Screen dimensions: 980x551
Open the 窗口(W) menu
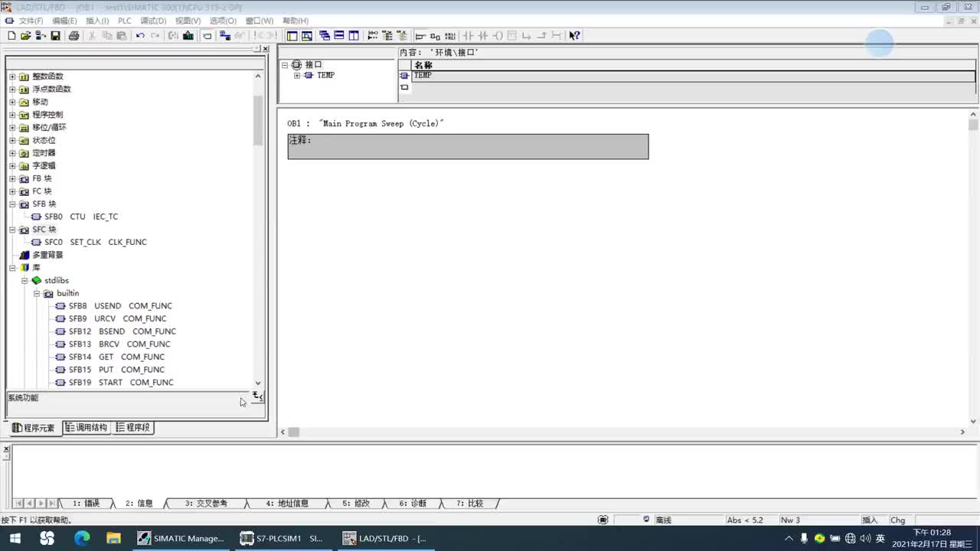[x=259, y=21]
